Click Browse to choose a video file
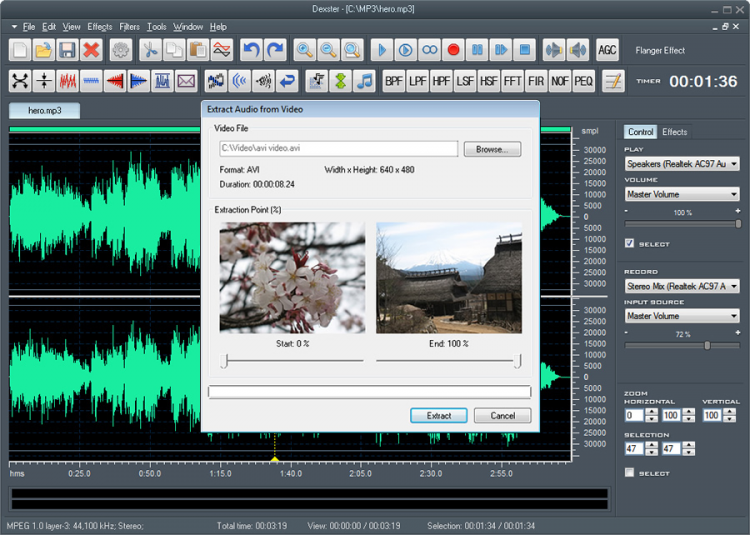 pos(492,149)
